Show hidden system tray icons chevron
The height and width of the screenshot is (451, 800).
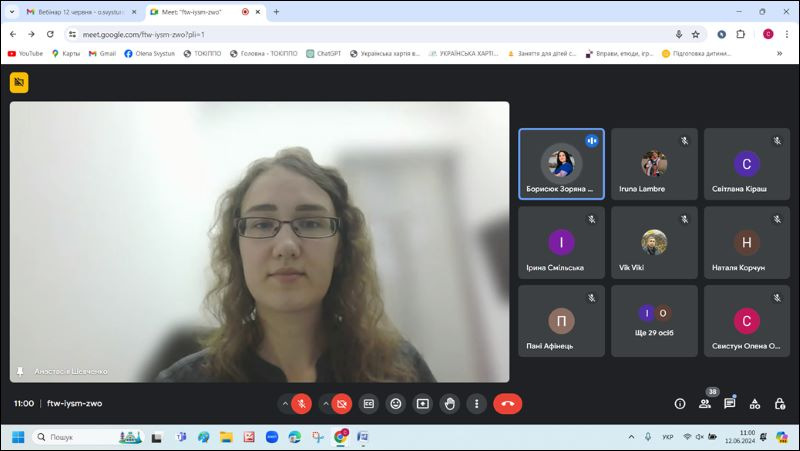[631, 437]
